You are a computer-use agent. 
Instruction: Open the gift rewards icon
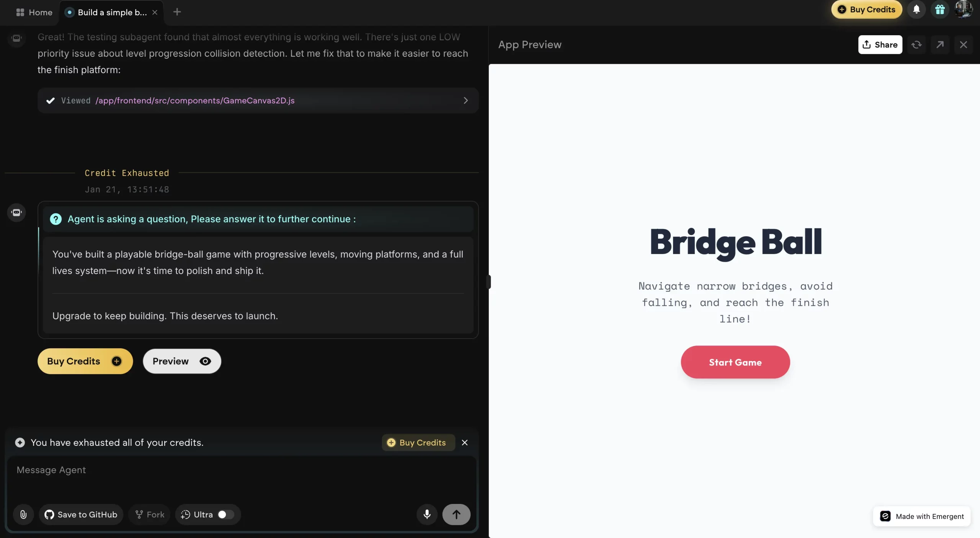[940, 10]
